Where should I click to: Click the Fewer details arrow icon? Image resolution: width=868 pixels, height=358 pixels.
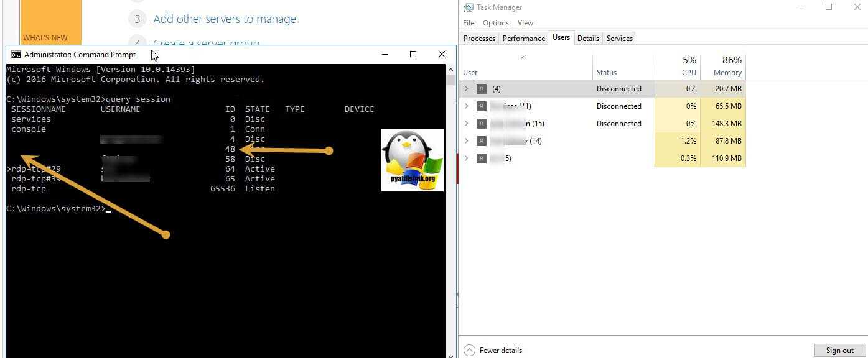click(x=469, y=351)
